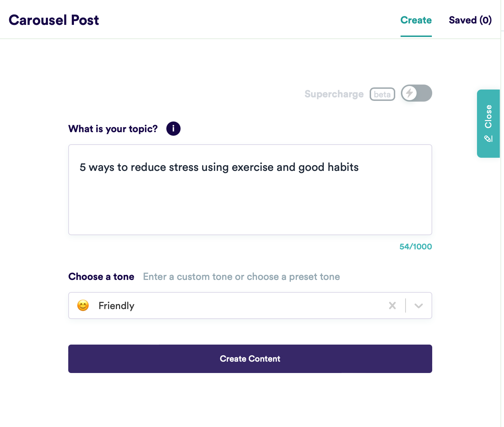Open the Friendly tone combo box

coord(250,306)
